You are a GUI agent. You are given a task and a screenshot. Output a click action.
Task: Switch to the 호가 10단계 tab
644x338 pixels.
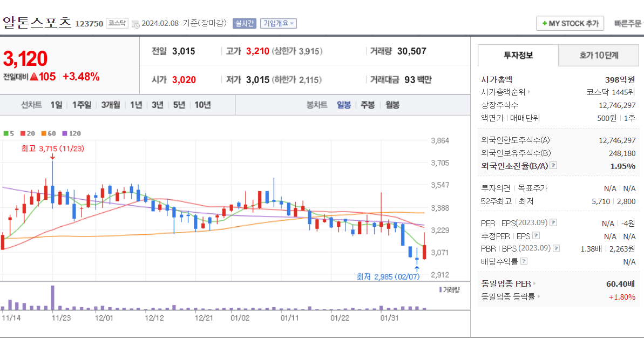[599, 55]
